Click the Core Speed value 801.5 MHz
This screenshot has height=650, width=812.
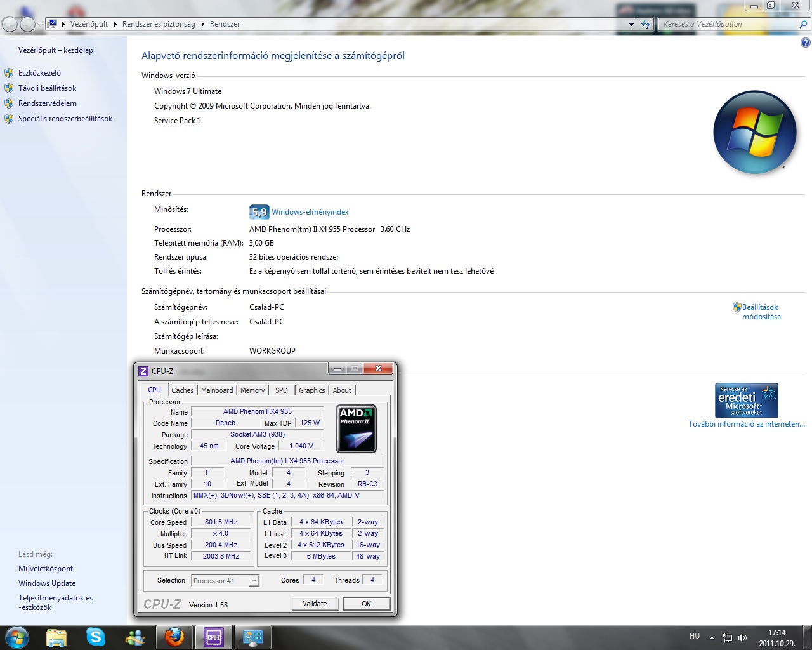[221, 522]
